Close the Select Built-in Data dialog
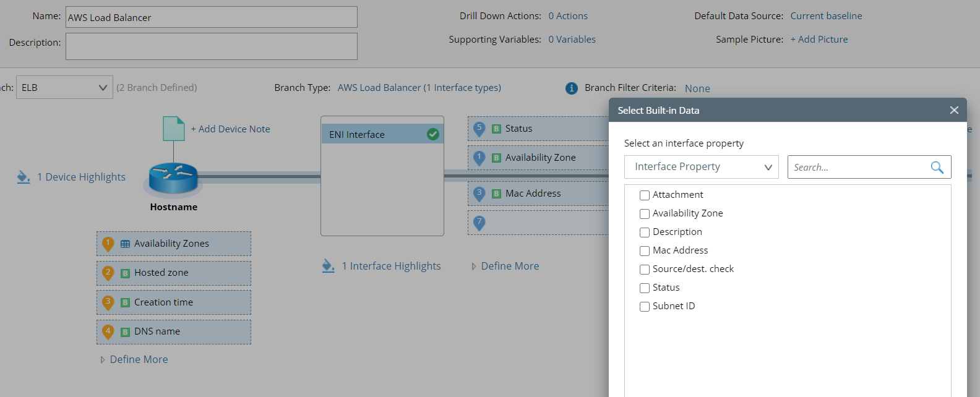Screen dimensions: 980x397 [x=954, y=110]
